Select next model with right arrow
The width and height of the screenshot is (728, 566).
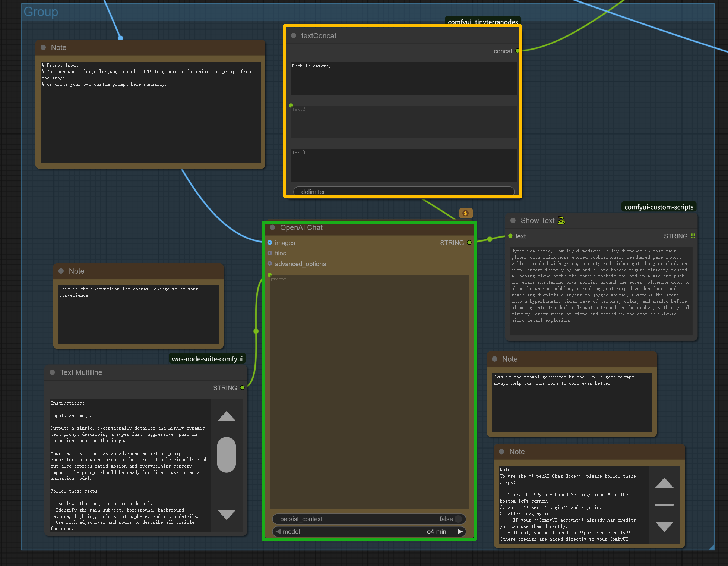[460, 532]
